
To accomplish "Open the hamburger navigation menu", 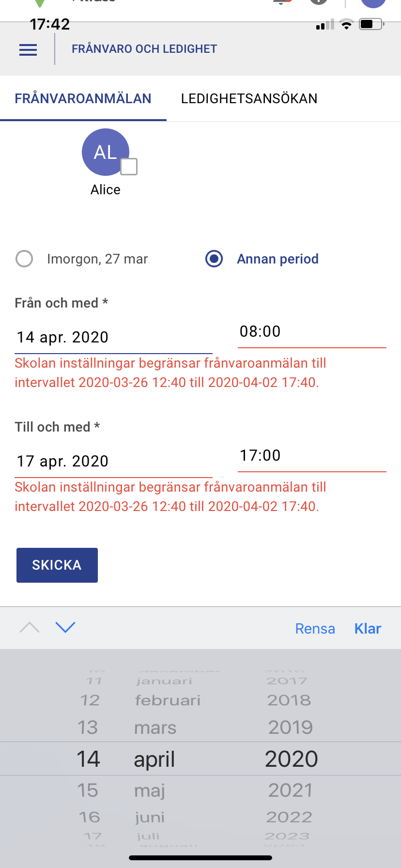I will click(x=28, y=49).
